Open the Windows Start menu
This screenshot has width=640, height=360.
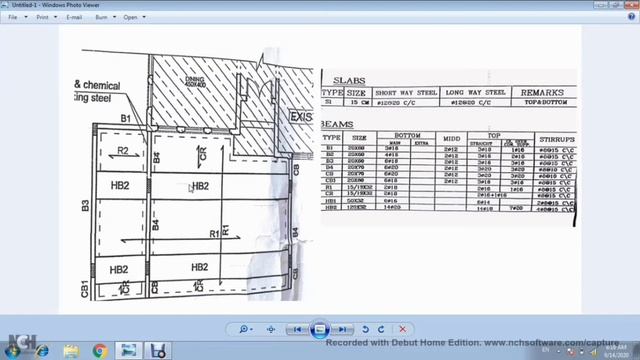(x=13, y=351)
